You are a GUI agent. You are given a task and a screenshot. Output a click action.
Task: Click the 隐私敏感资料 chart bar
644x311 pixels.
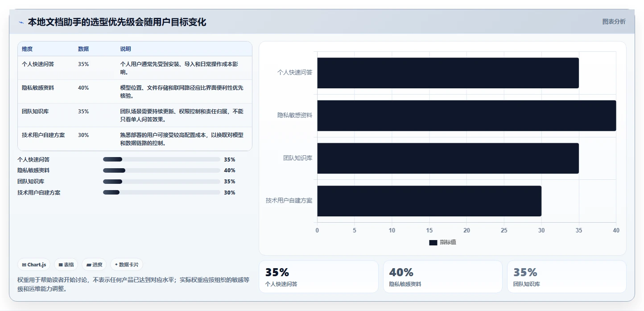point(466,116)
